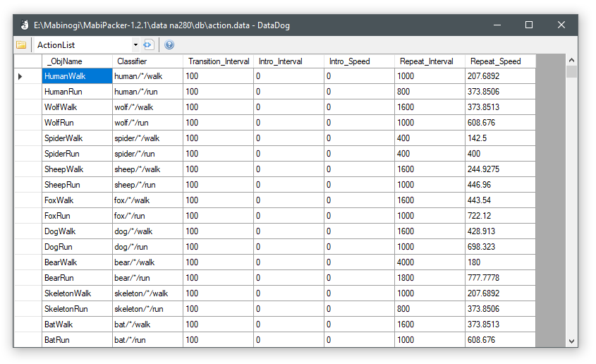
Task: Click the 244.9275 Repeat_Speed value
Action: click(500, 169)
